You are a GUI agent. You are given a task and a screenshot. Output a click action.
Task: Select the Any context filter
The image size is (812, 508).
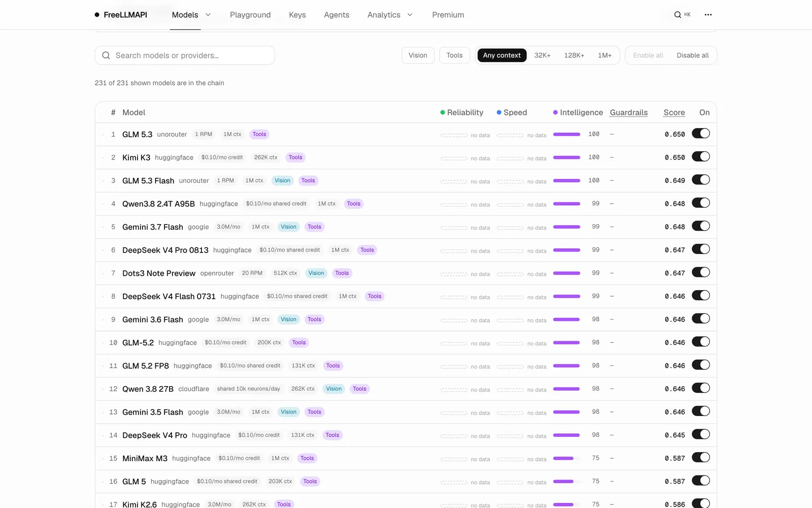(x=502, y=55)
